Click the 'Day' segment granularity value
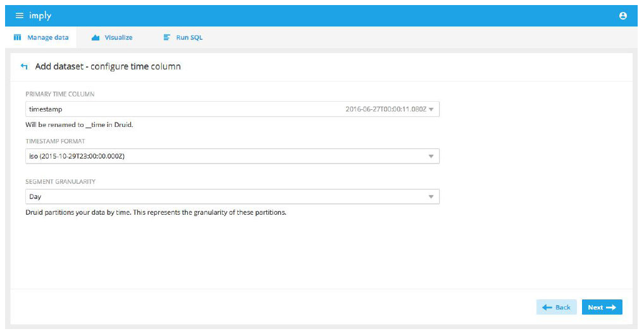 pos(35,197)
